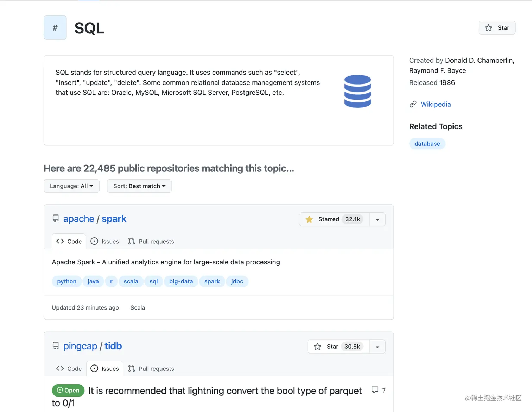The image size is (532, 412).
Task: Open the Language: All dropdown
Action: [x=71, y=186]
